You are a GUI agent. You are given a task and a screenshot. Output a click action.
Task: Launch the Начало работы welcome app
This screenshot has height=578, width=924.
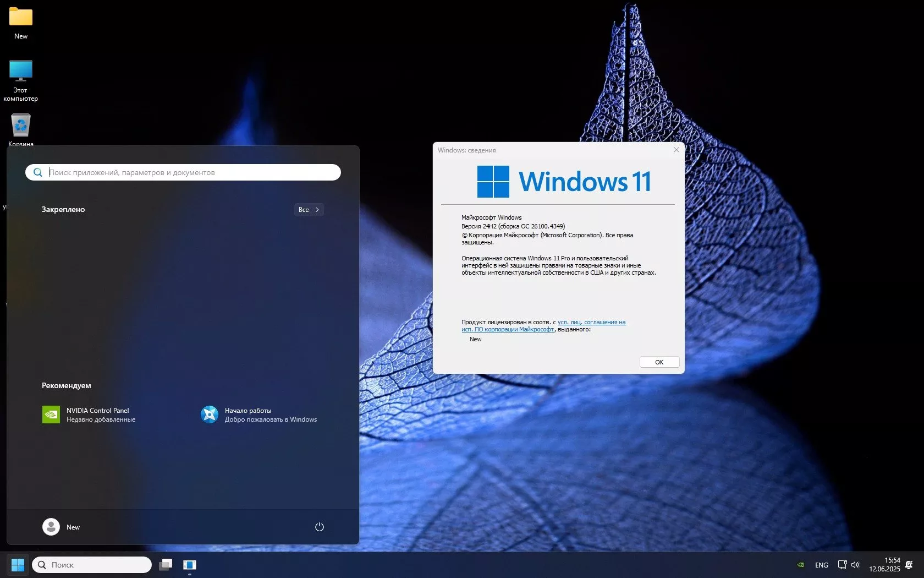(258, 414)
